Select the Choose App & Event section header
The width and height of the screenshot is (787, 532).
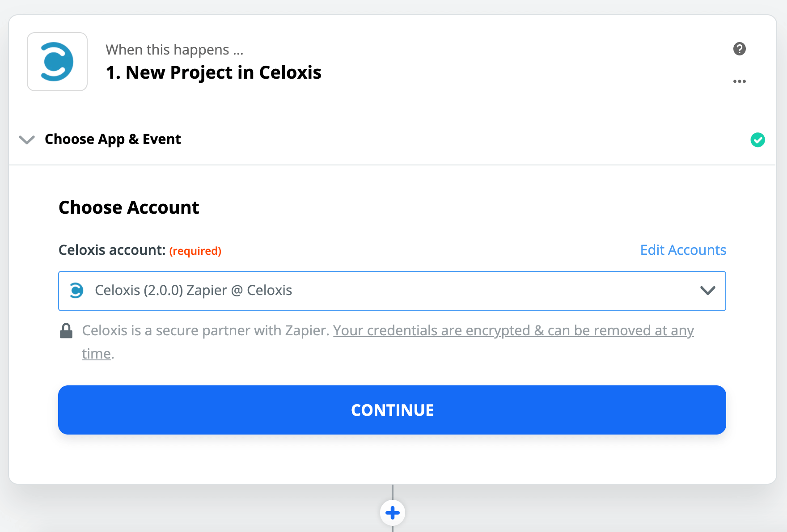click(x=113, y=139)
